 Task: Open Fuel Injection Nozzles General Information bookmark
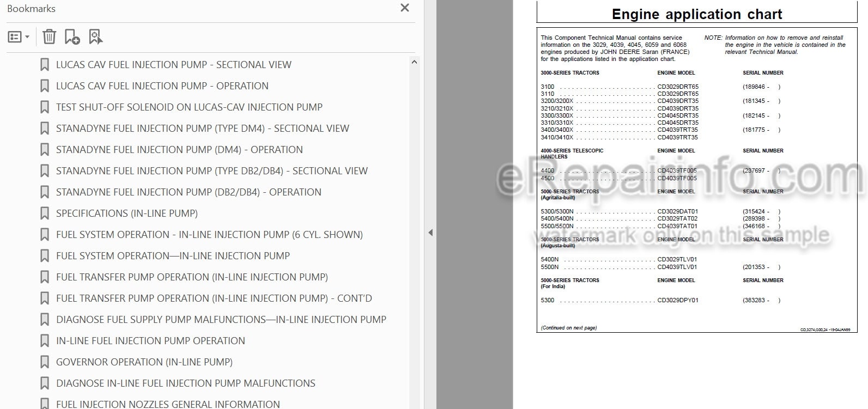(168, 404)
